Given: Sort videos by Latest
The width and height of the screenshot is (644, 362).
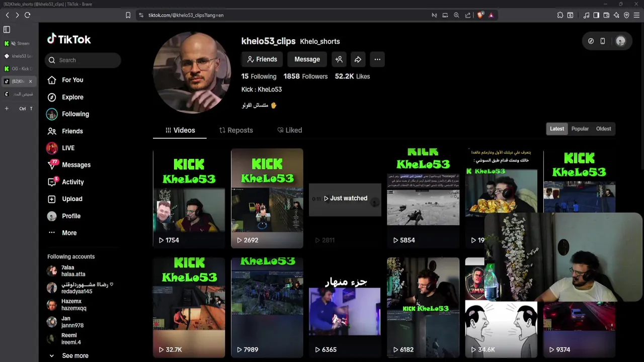Looking at the screenshot, I should coord(557,129).
